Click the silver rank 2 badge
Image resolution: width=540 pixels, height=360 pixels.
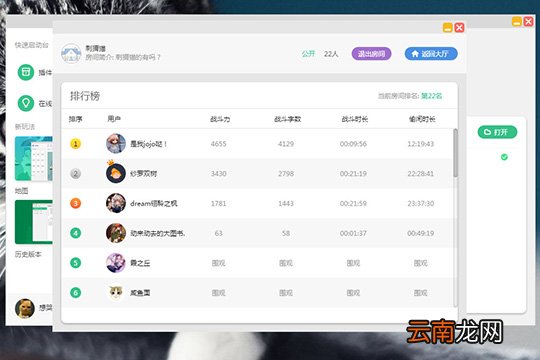(x=75, y=173)
